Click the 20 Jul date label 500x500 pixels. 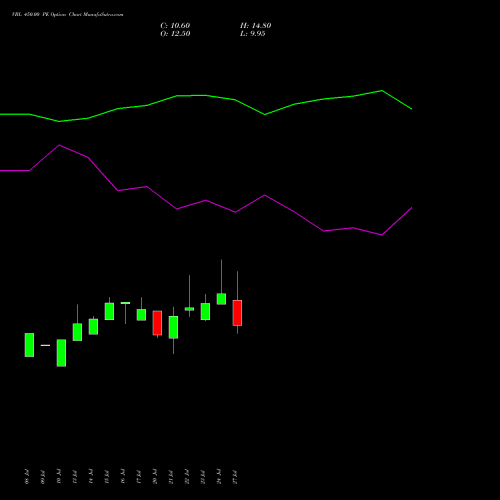pos(155,477)
